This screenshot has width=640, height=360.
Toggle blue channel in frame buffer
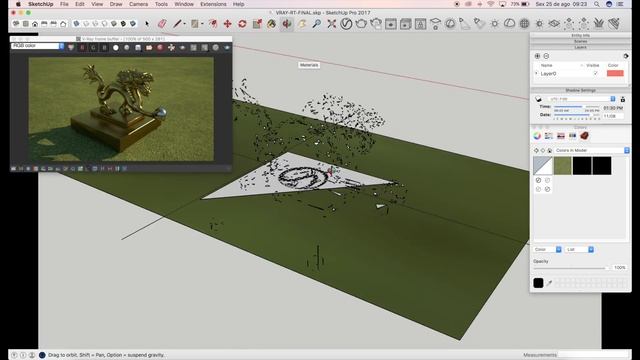coord(104,48)
